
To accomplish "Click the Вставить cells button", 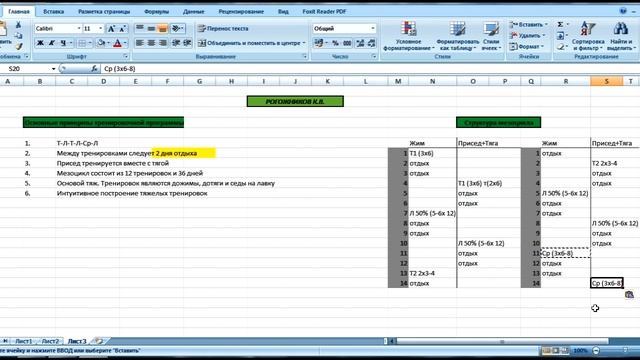I will tap(528, 25).
